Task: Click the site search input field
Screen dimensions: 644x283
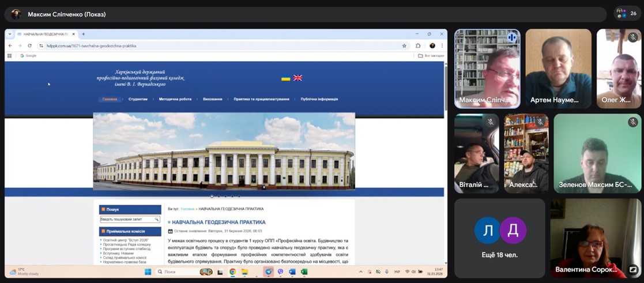Action: coord(127,220)
